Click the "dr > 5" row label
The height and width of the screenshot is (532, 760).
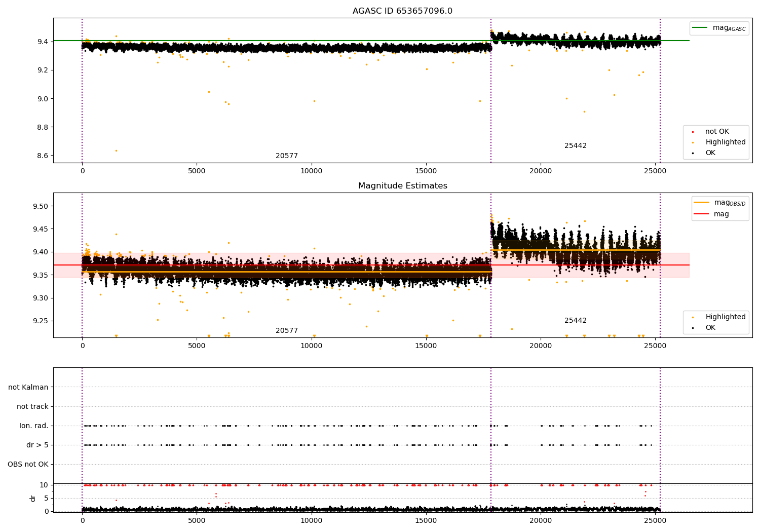(x=37, y=445)
